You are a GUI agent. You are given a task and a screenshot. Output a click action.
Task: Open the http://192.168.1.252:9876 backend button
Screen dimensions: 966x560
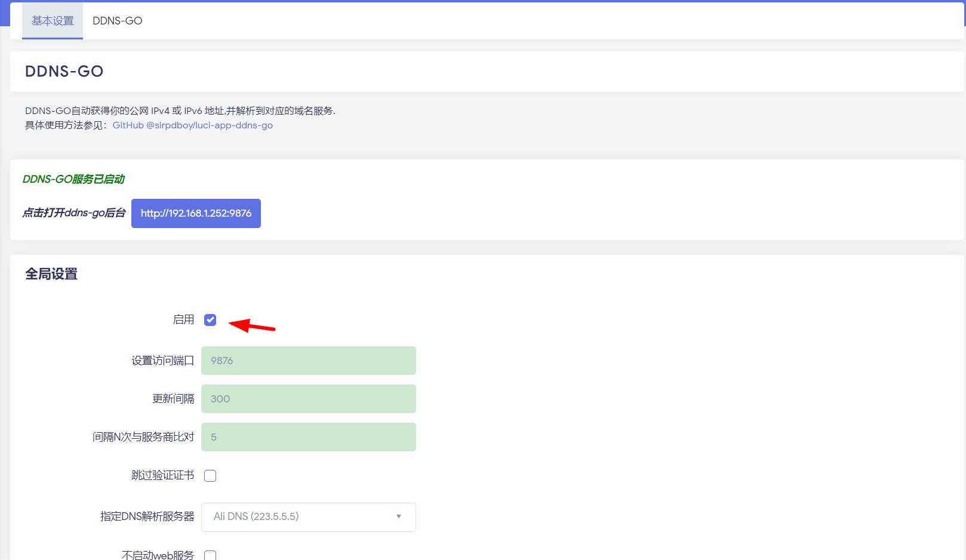tap(196, 213)
